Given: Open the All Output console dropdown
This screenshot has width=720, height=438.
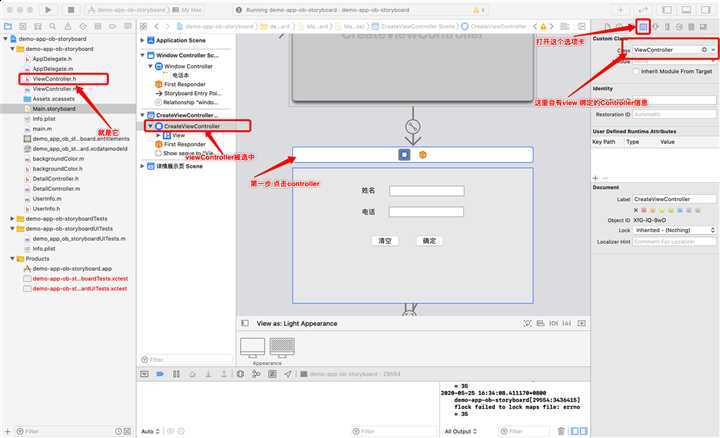Looking at the screenshot, I should 461,431.
